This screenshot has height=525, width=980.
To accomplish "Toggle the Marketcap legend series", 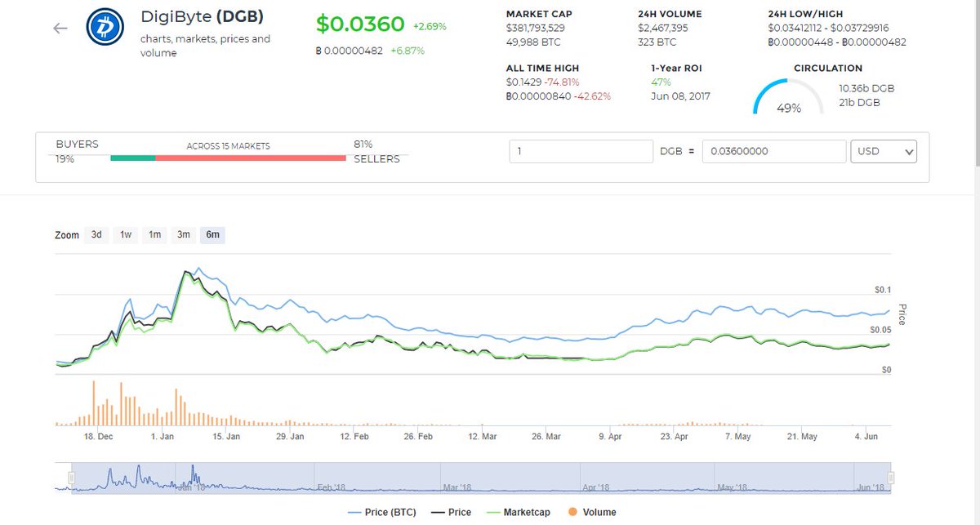I will pyautogui.click(x=518, y=512).
